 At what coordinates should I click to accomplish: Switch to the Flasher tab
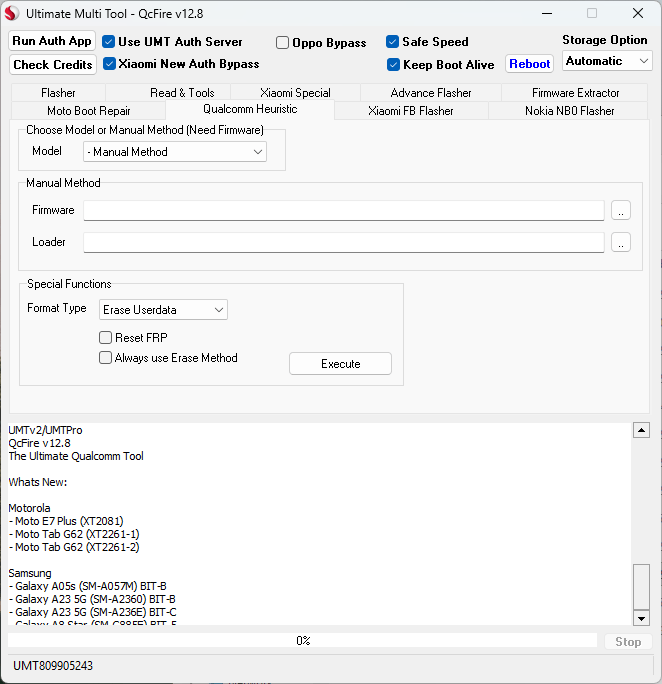[x=58, y=93]
